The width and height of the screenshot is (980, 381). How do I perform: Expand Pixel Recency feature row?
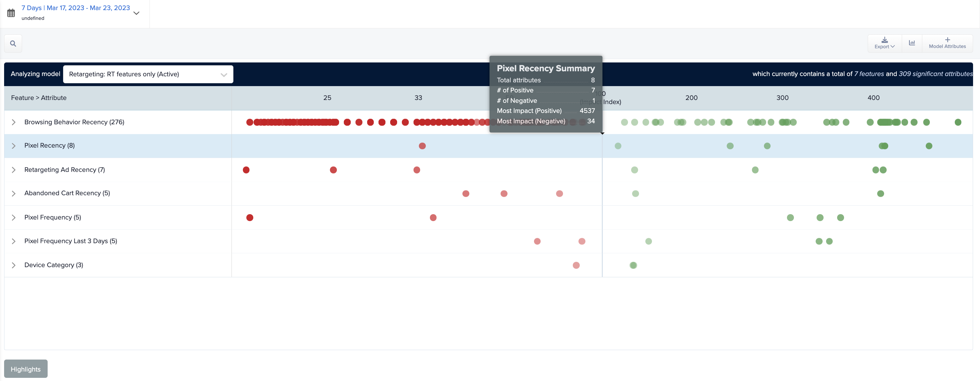(14, 146)
